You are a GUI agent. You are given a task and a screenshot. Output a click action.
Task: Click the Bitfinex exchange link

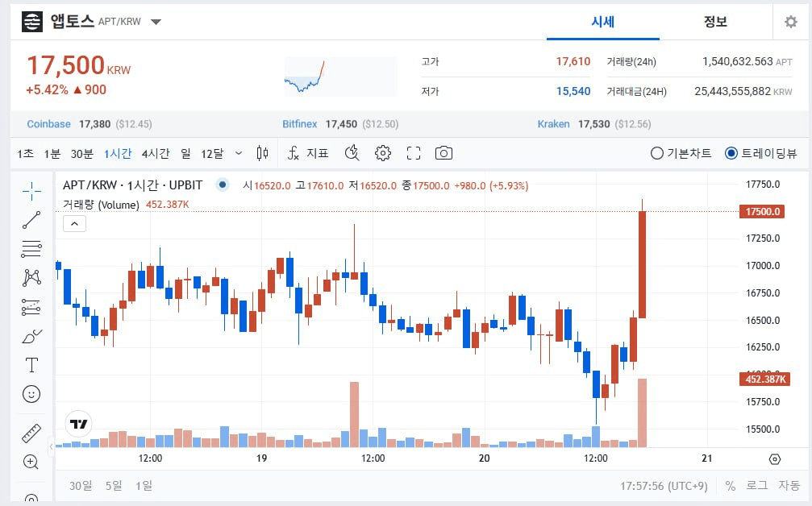[x=299, y=124]
